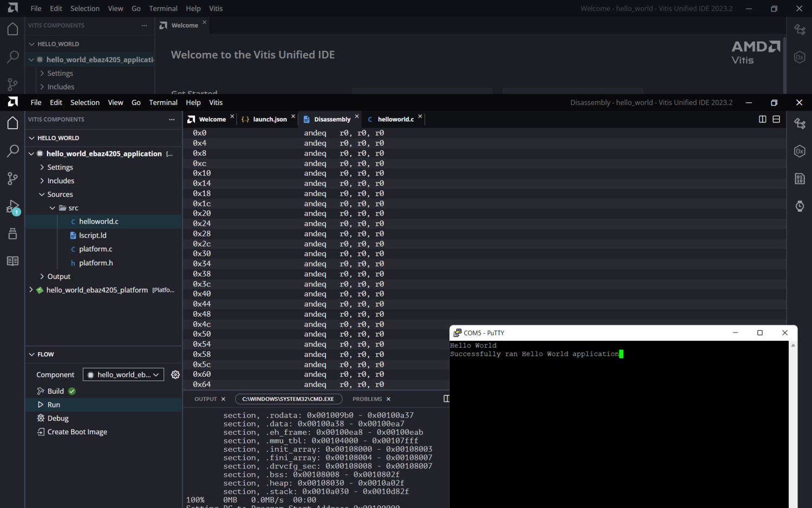Switch to the helloworld.c tab

[395, 119]
